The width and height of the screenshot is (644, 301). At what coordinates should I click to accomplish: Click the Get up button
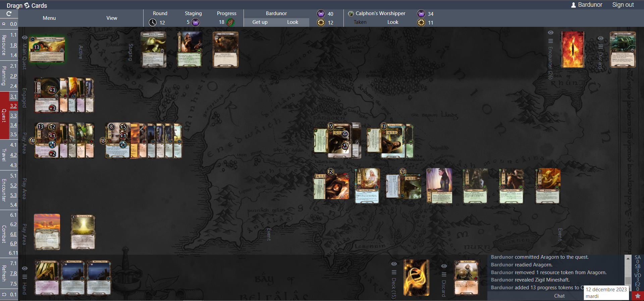260,22
